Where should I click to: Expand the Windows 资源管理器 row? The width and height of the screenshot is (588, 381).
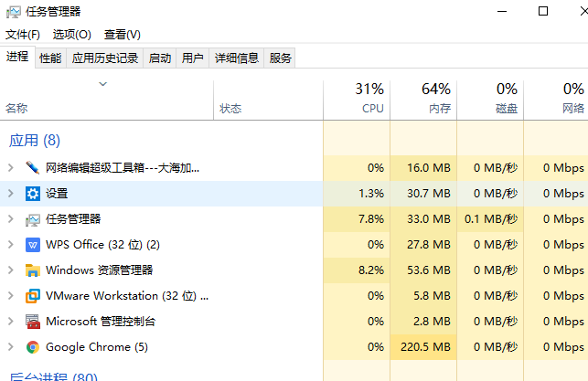10,270
